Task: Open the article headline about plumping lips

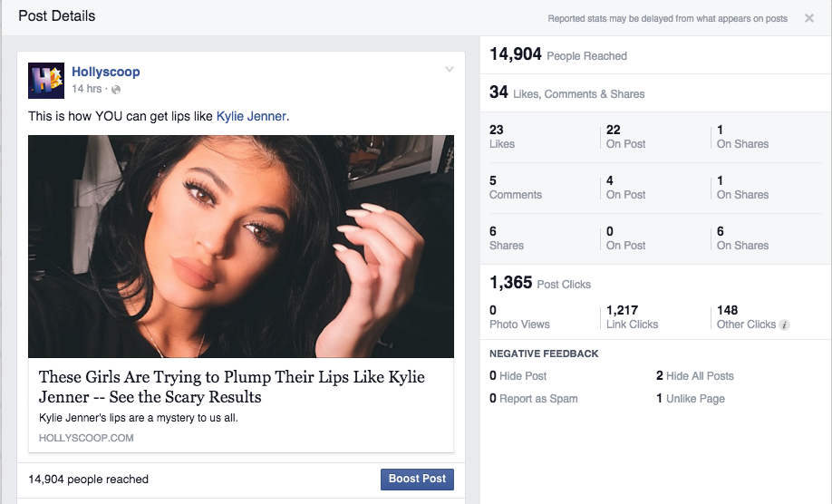Action: (232, 387)
